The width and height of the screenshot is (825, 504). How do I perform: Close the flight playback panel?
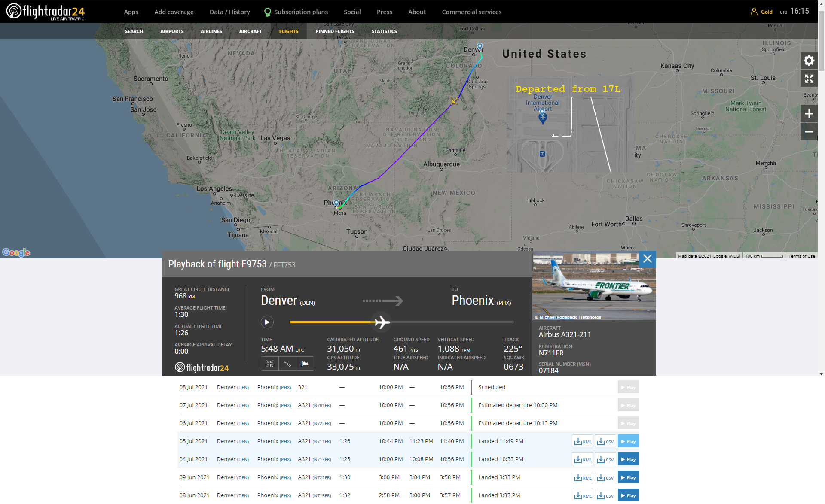647,258
